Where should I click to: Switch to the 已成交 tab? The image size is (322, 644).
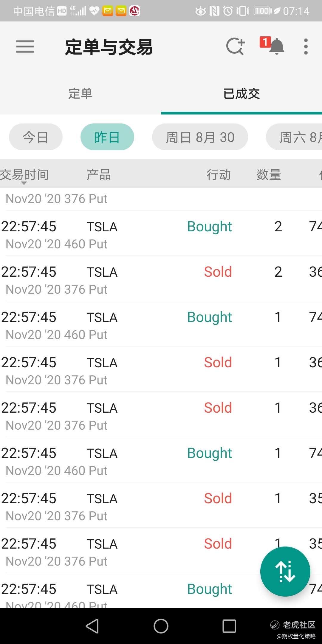click(241, 94)
